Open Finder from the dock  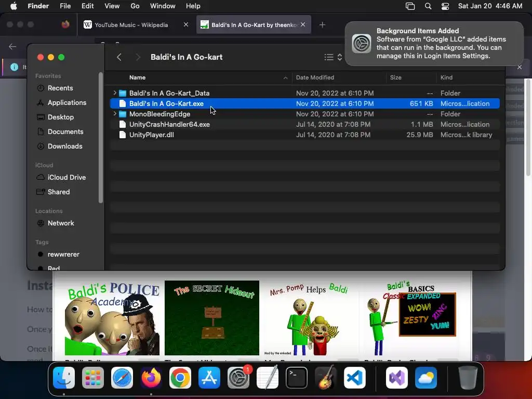pyautogui.click(x=64, y=378)
